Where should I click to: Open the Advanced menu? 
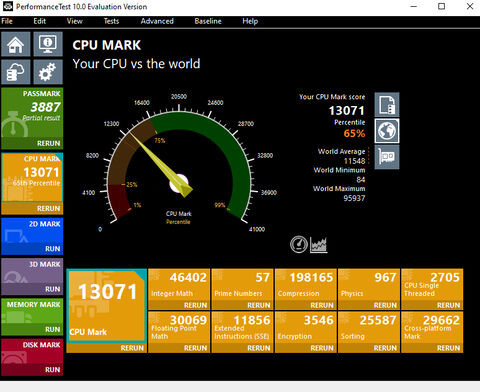click(x=157, y=21)
